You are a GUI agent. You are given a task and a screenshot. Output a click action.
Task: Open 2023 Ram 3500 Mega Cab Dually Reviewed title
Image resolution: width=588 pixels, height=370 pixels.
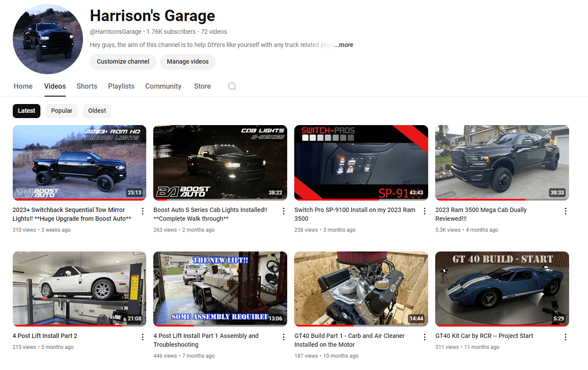click(481, 214)
